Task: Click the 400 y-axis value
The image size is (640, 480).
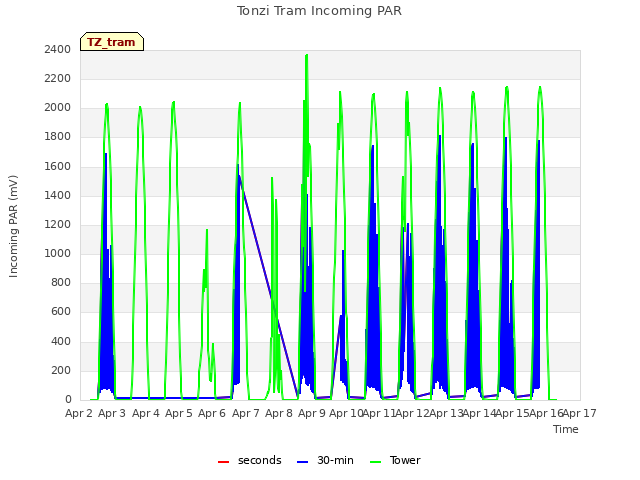Action: pyautogui.click(x=61, y=341)
